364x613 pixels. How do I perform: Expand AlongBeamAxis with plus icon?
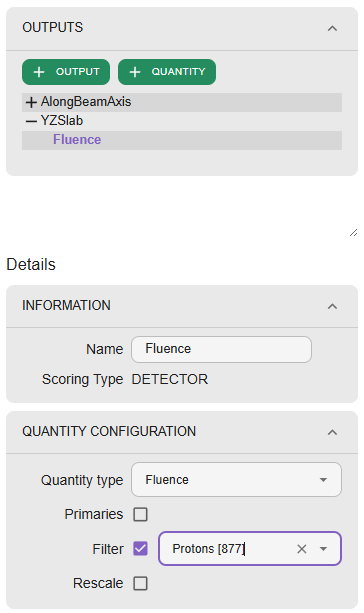(x=31, y=102)
